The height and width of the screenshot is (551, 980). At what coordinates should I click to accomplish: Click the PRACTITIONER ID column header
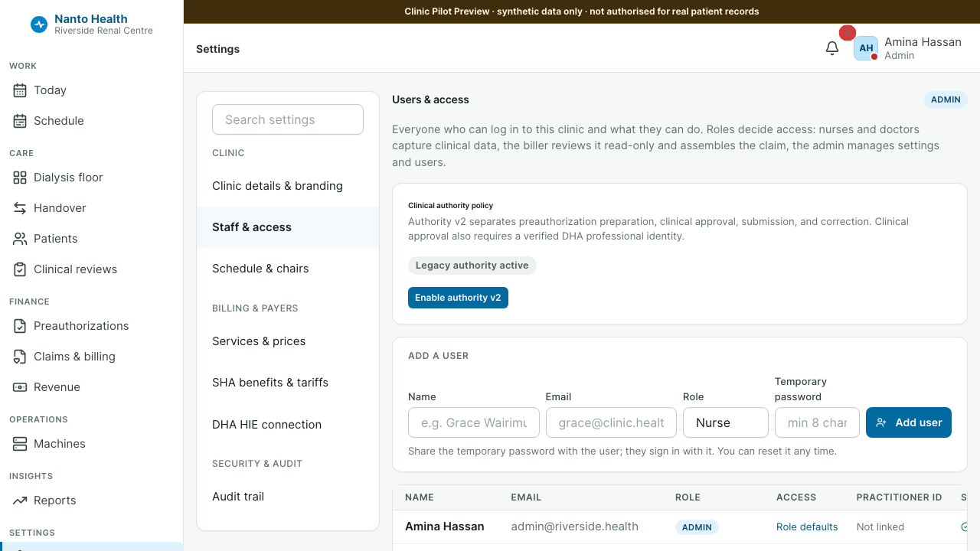(x=900, y=497)
